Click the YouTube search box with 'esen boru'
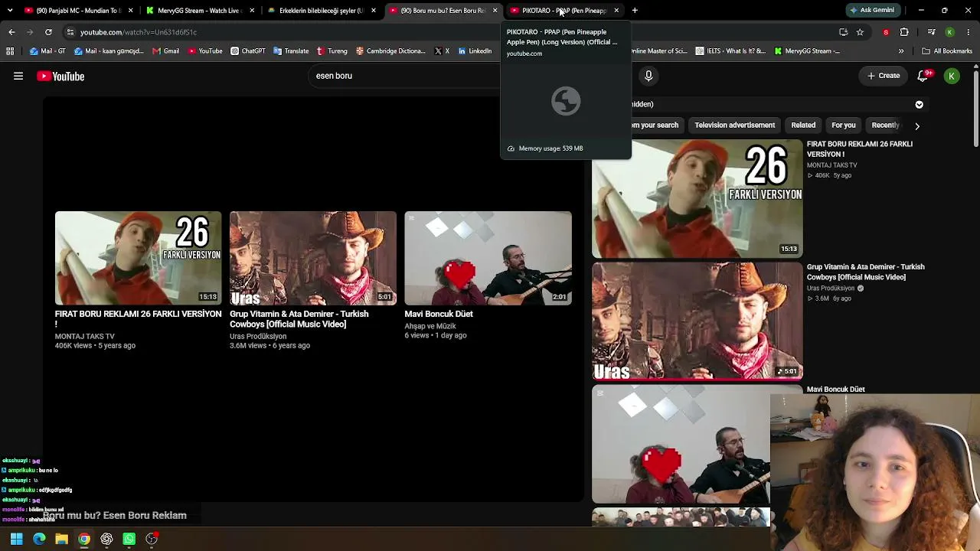 pos(406,76)
